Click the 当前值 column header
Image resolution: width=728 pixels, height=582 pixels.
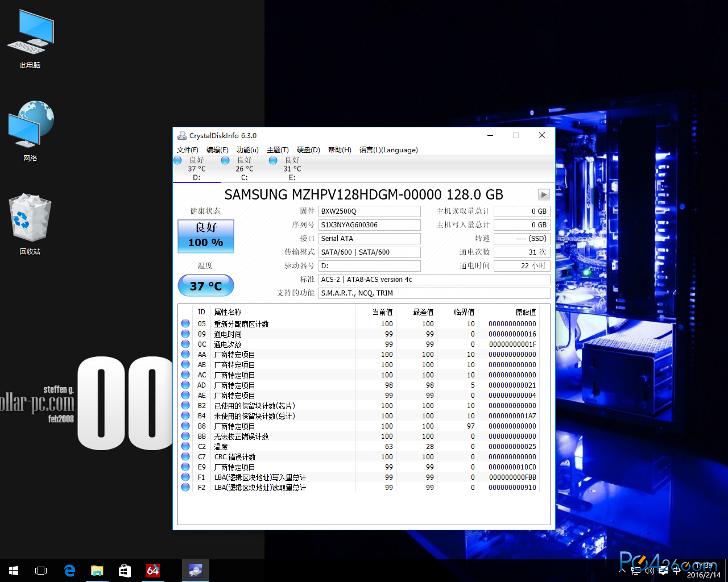point(375,312)
